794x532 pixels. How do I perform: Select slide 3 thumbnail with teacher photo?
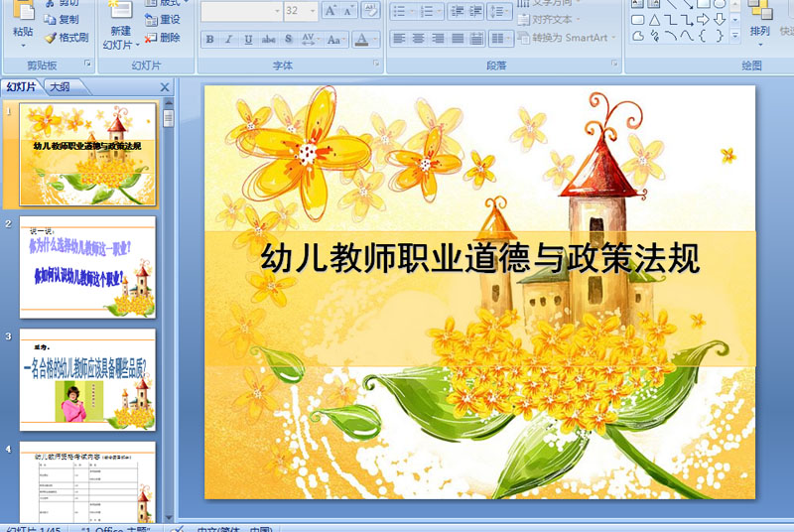click(x=87, y=379)
